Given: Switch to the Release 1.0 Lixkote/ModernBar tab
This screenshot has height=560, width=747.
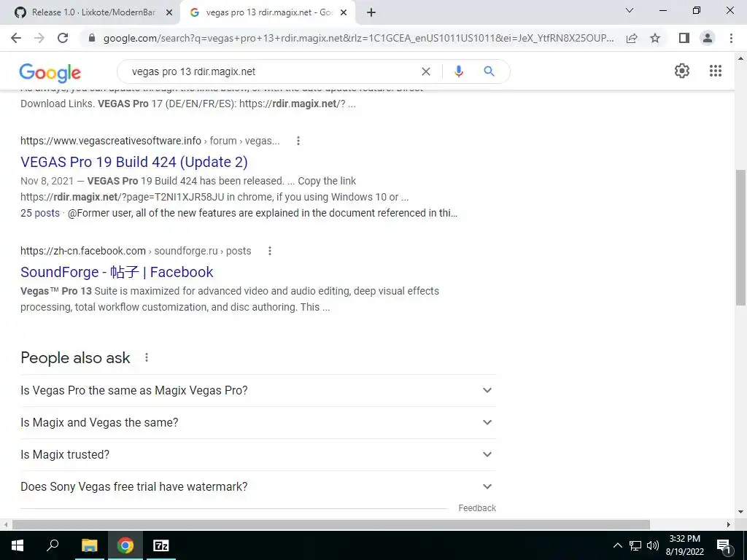Looking at the screenshot, I should pyautogui.click(x=93, y=12).
